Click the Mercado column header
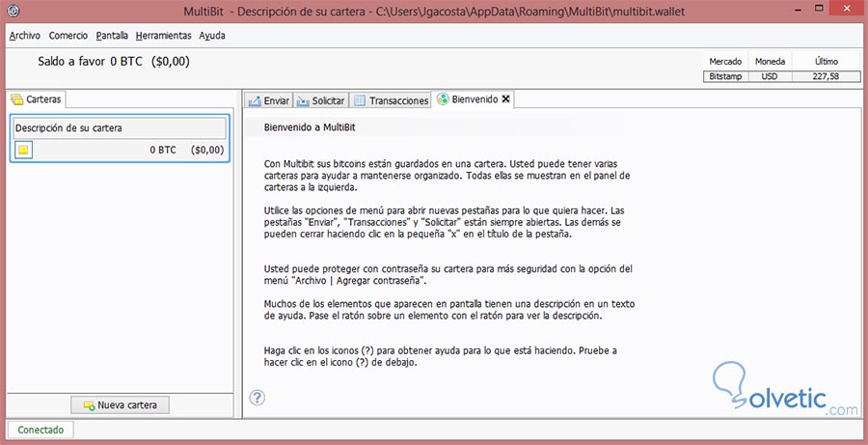868x445 pixels. (x=725, y=62)
